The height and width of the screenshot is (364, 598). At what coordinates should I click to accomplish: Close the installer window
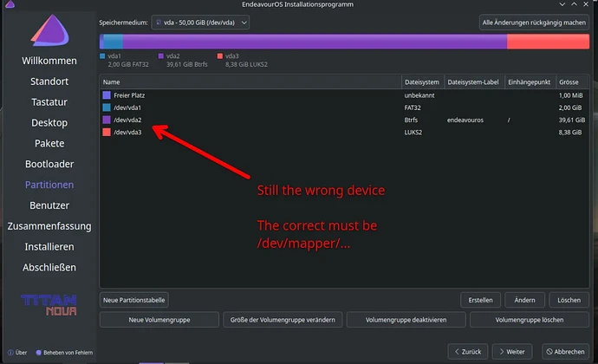coord(586,4)
